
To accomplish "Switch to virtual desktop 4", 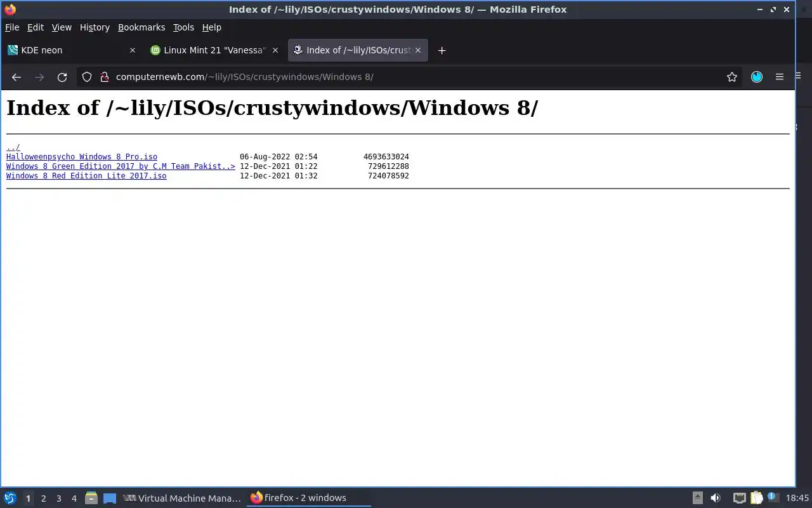I will pos(74,498).
